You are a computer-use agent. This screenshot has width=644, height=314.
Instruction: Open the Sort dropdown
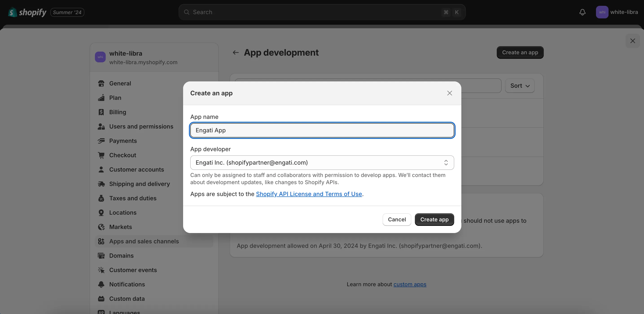pyautogui.click(x=520, y=86)
